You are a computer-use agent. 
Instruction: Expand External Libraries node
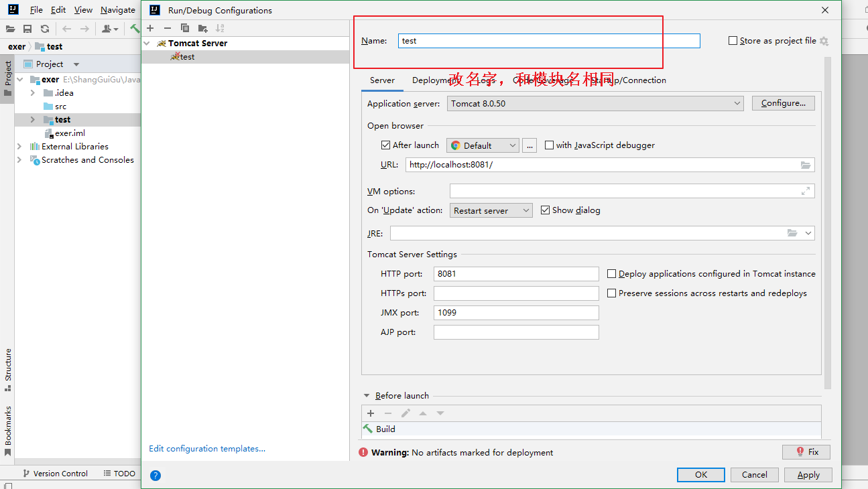pyautogui.click(x=19, y=146)
